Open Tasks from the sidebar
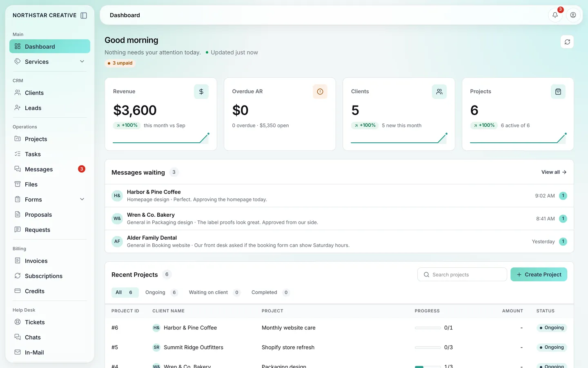 tap(50, 154)
